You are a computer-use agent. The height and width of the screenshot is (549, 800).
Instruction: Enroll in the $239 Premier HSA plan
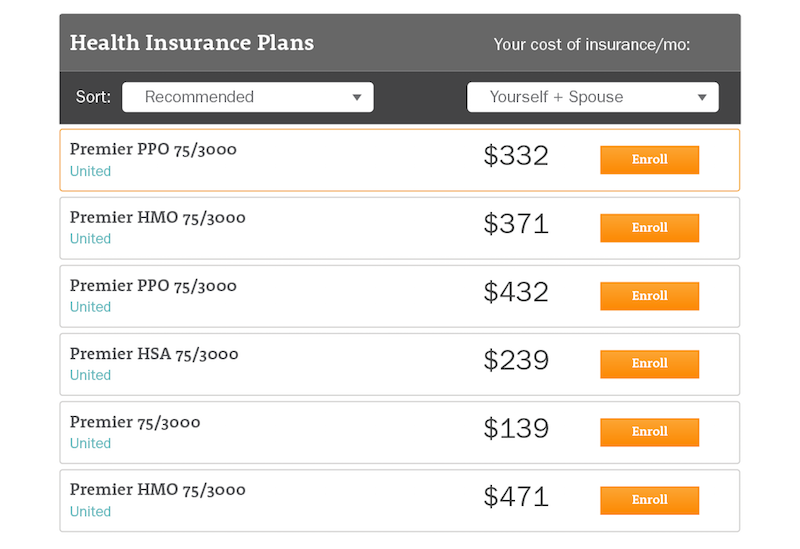click(649, 364)
